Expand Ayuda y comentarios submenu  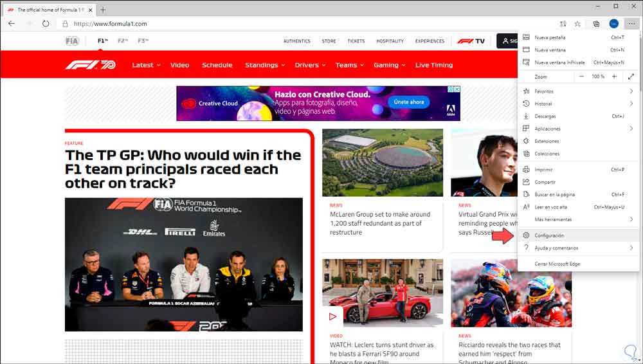pos(578,248)
